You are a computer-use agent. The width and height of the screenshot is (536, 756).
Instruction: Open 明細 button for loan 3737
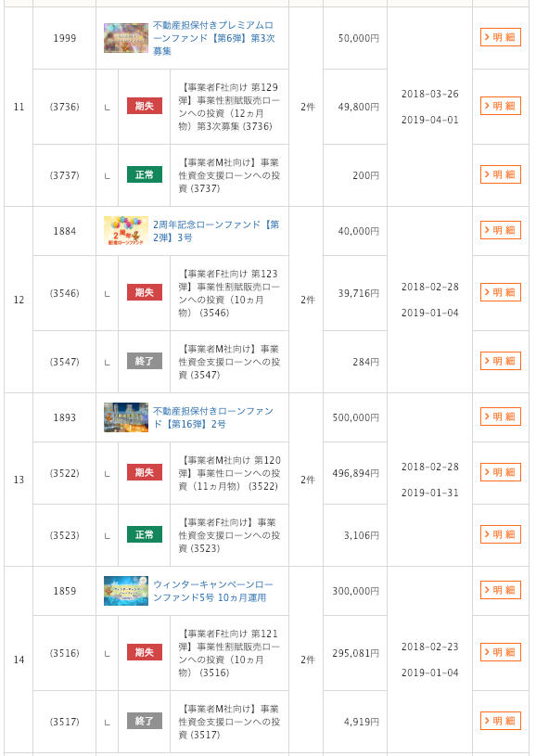[x=501, y=174]
